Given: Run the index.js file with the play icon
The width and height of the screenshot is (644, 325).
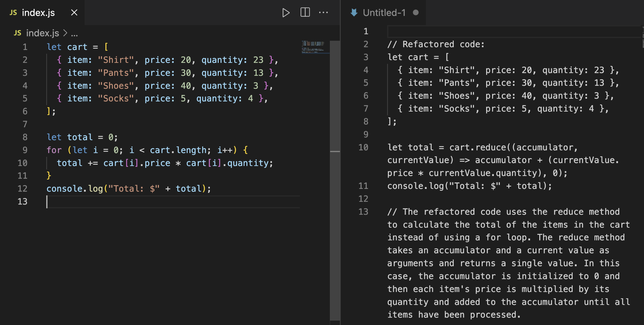Looking at the screenshot, I should 286,13.
